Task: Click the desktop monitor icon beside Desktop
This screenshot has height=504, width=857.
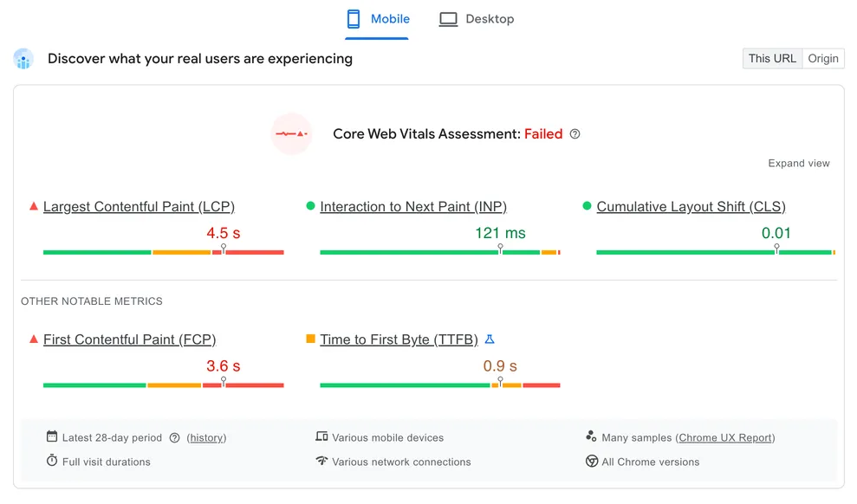Action: (x=448, y=18)
